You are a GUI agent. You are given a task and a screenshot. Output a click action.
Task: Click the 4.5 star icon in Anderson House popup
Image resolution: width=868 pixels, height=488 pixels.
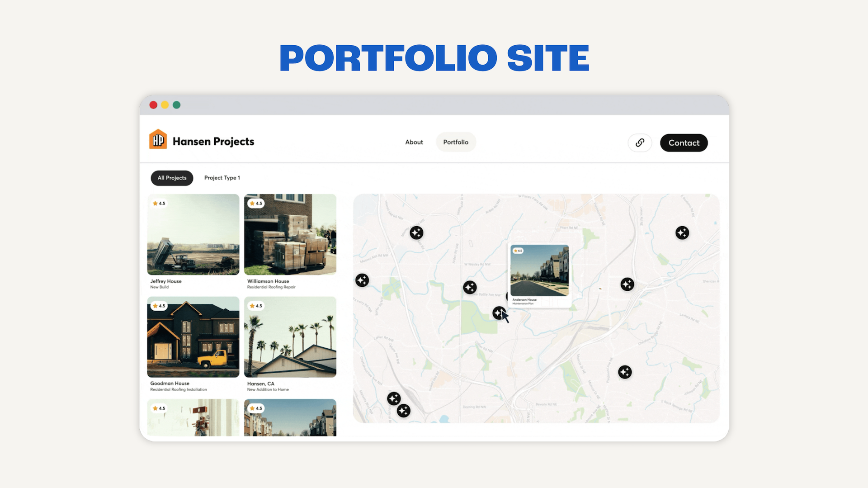518,250
